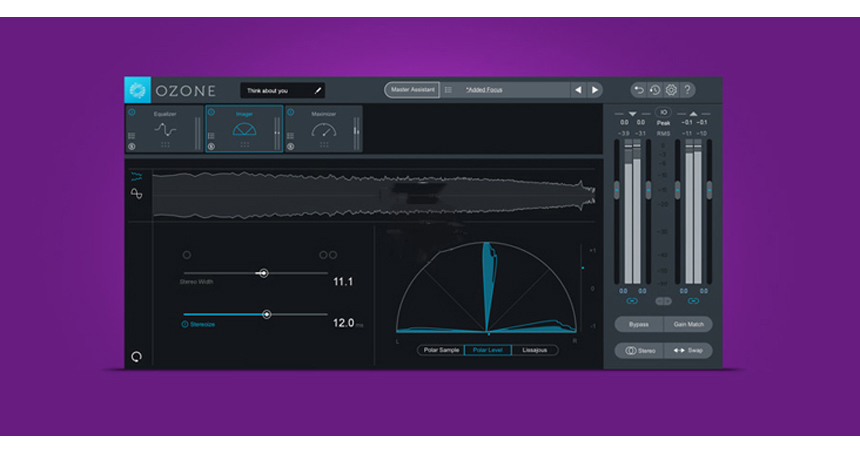Click the Master Assistant button
The width and height of the screenshot is (860, 451).
412,90
